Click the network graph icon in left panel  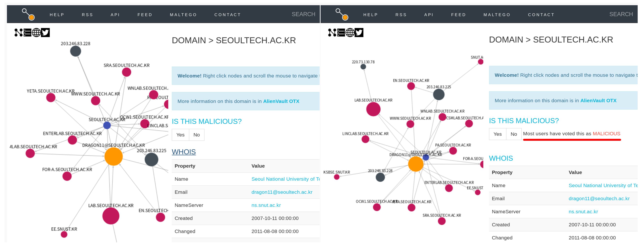pos(19,33)
